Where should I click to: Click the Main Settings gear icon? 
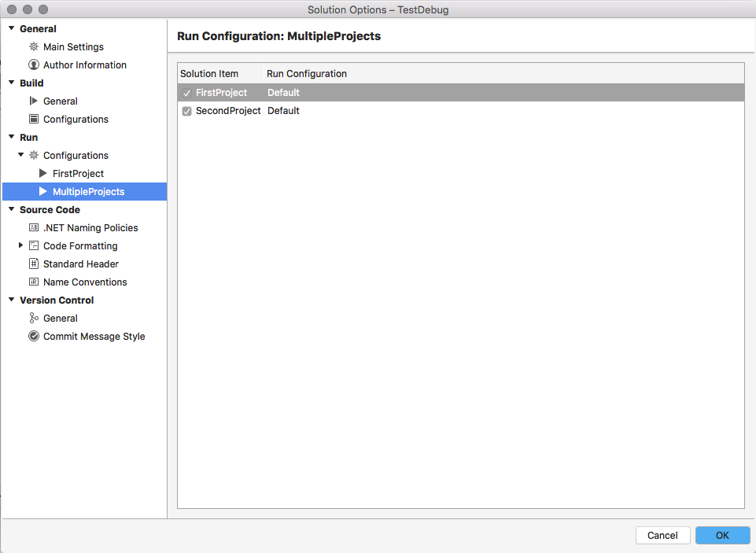(x=34, y=46)
